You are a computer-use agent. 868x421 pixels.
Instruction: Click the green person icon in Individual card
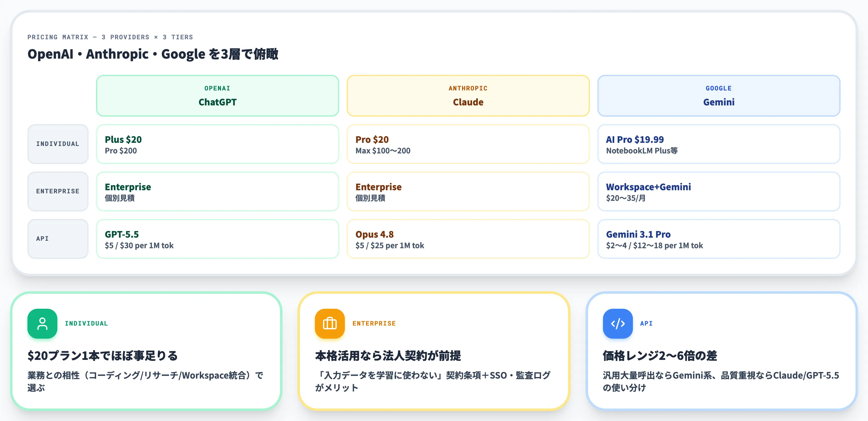(x=42, y=324)
